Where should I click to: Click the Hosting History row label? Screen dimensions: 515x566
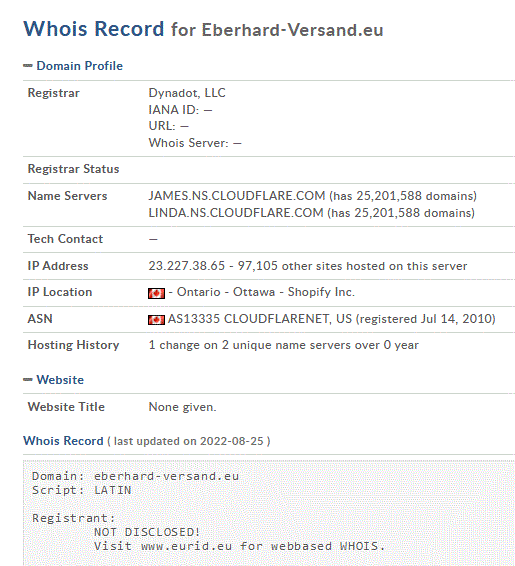pyautogui.click(x=73, y=345)
